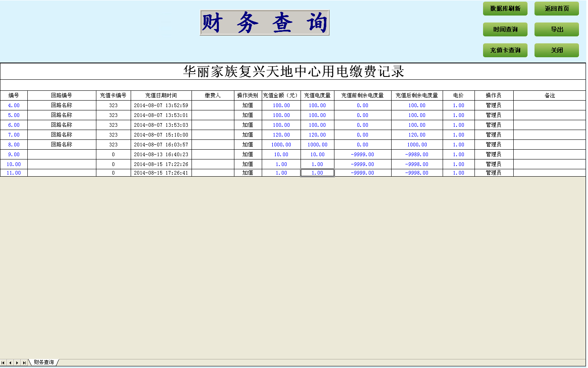
Task: Click 加值 operation type in row 5.00
Action: (248, 115)
